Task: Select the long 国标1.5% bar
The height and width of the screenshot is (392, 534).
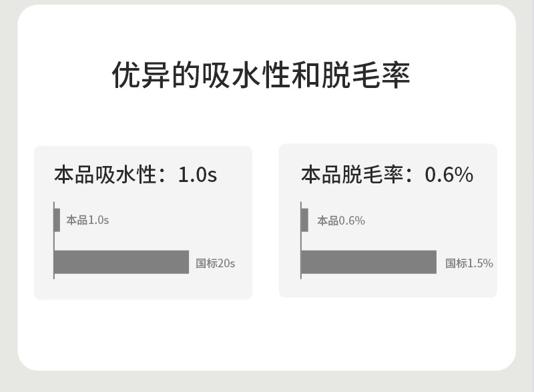Action: (368, 262)
